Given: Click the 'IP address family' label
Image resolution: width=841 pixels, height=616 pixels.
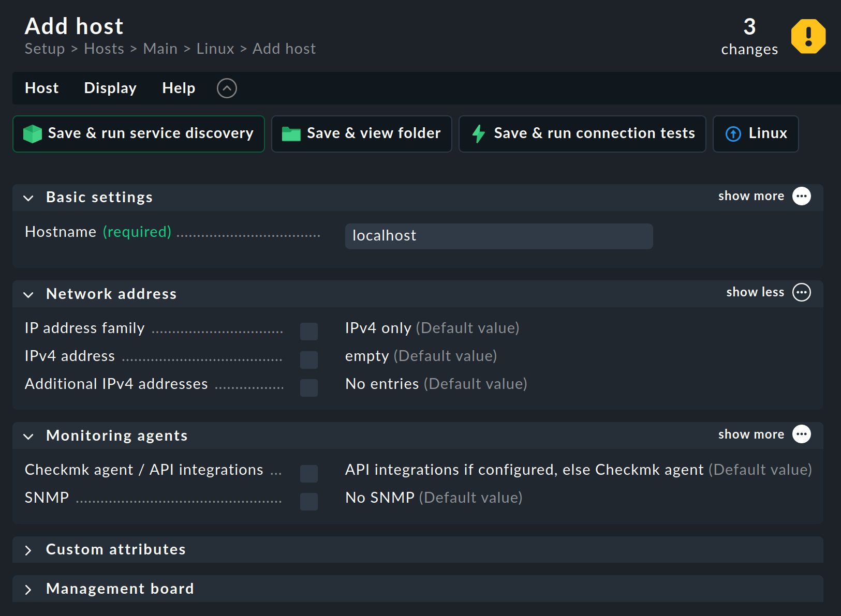Looking at the screenshot, I should tap(85, 328).
